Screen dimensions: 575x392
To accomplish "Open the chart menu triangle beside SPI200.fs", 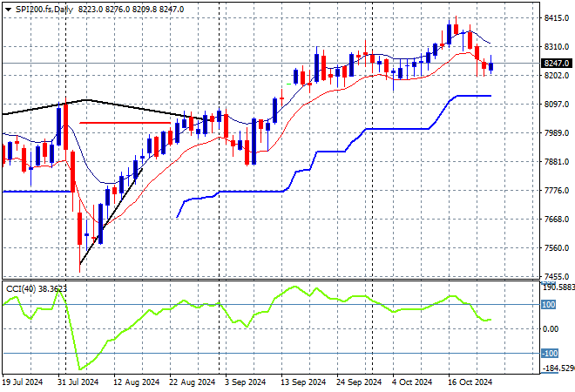I will click(x=8, y=10).
